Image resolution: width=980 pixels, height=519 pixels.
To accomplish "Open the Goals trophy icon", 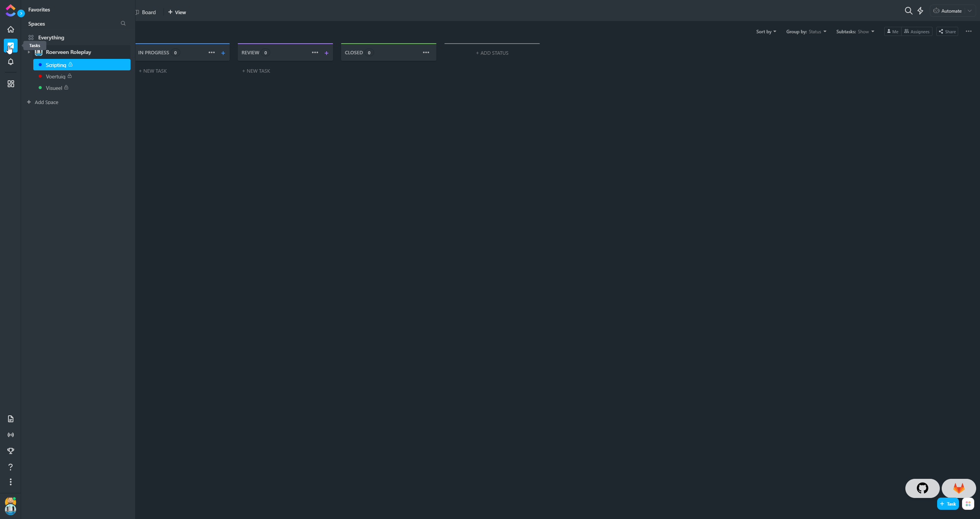I will (11, 451).
